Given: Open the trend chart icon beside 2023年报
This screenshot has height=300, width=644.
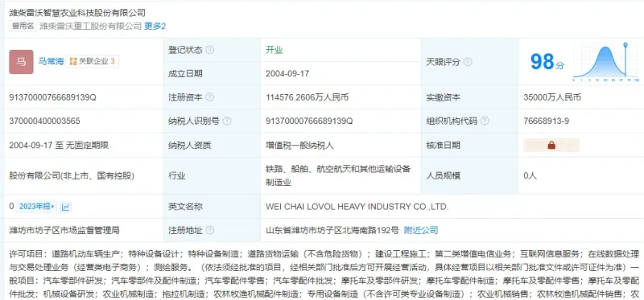Looking at the screenshot, I should point(65,207).
